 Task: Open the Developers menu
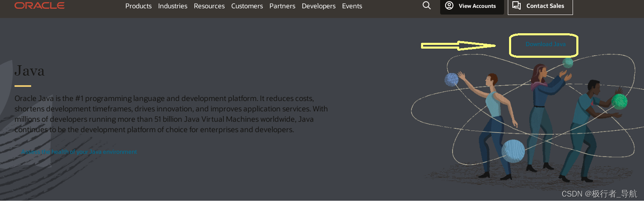[x=318, y=6]
